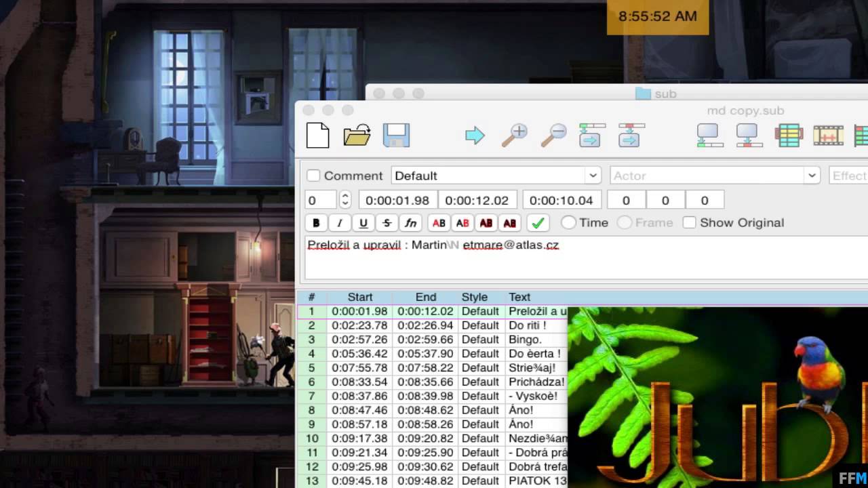Snap subtitle start to video icon
This screenshot has width=868, height=488.
click(710, 136)
